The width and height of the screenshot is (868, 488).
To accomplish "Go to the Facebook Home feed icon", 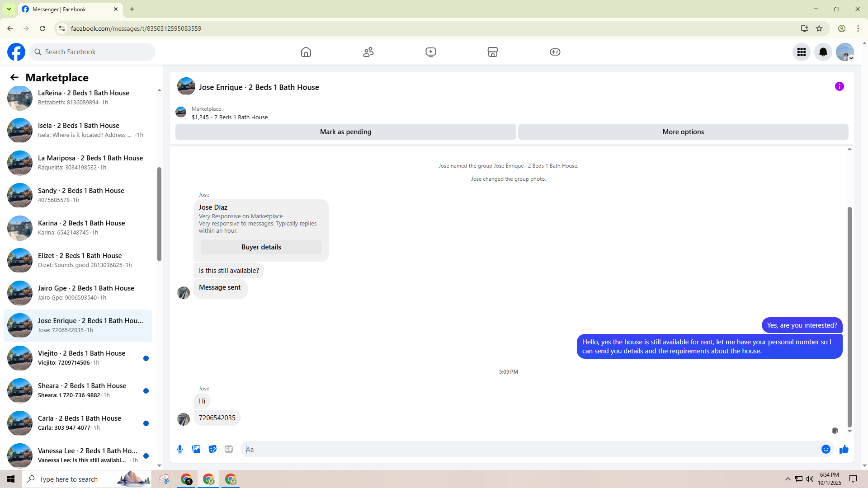I will [x=306, y=52].
